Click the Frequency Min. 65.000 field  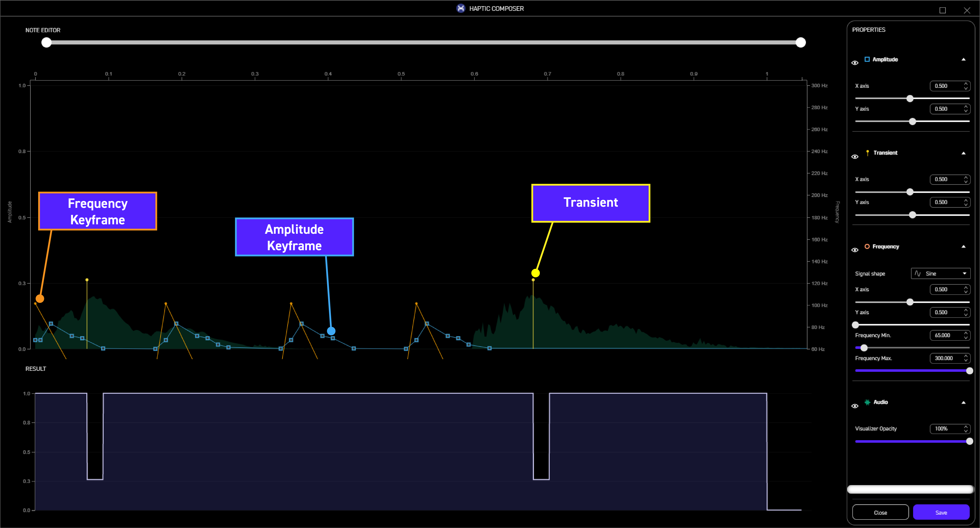click(x=950, y=335)
